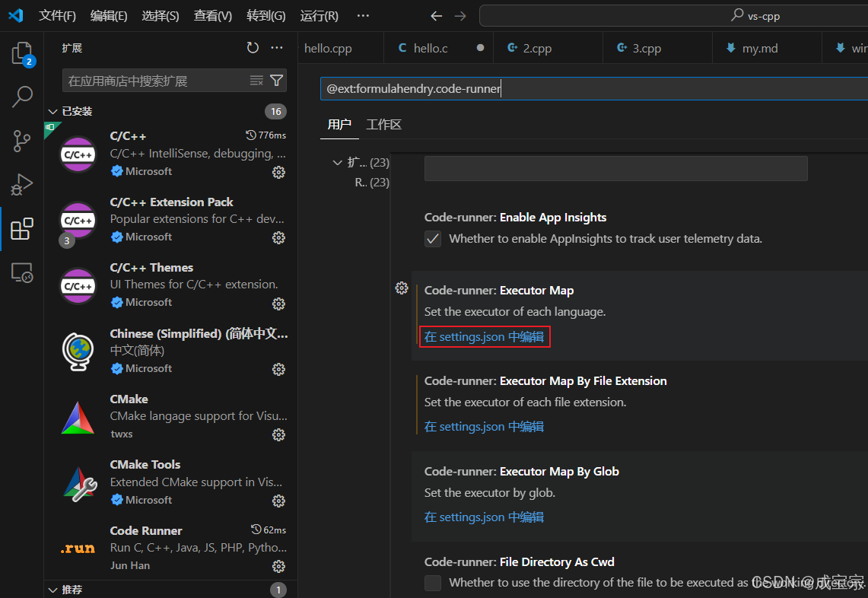Select the C/C++ Themes extension entry

pyautogui.click(x=170, y=286)
